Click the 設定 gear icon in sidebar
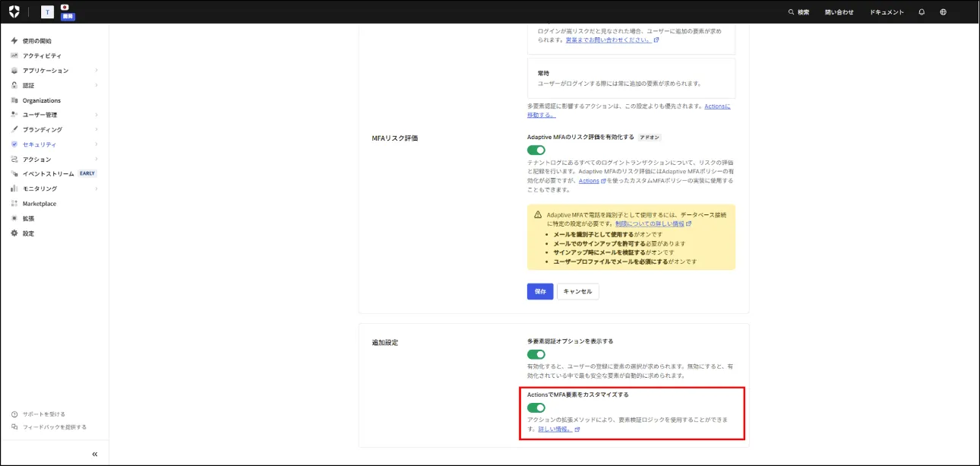Screen dimensions: 980x466 coord(14,233)
